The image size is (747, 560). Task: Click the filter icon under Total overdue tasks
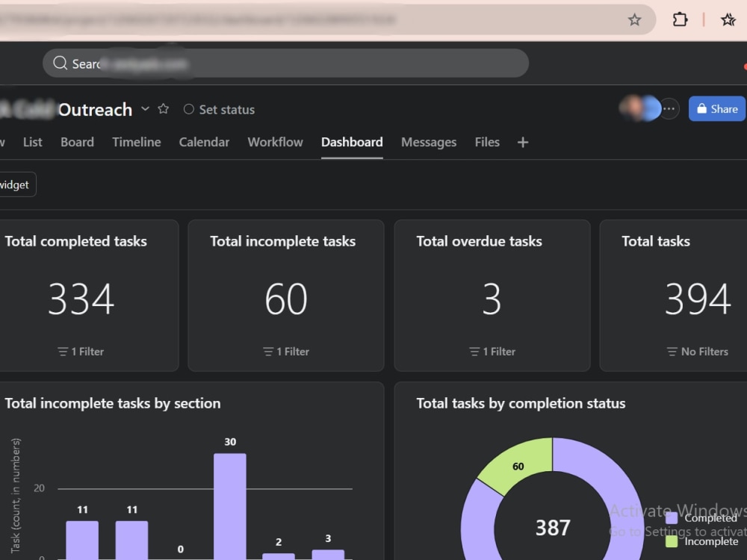474,352
